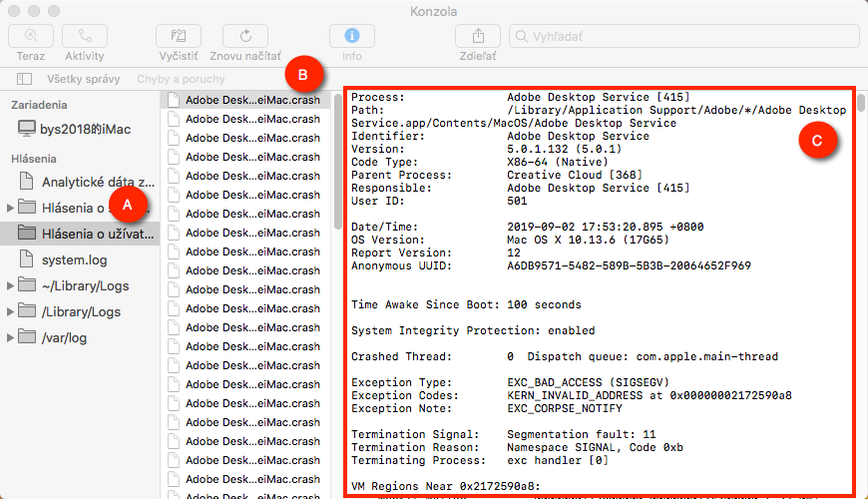Click the Version 5.0.1.132 value
The width and height of the screenshot is (868, 499).
(x=564, y=149)
